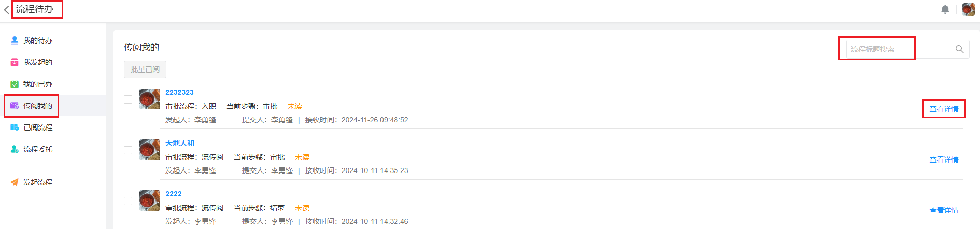Click the 我的已办 green check icon
The width and height of the screenshot is (980, 229).
(x=15, y=84)
